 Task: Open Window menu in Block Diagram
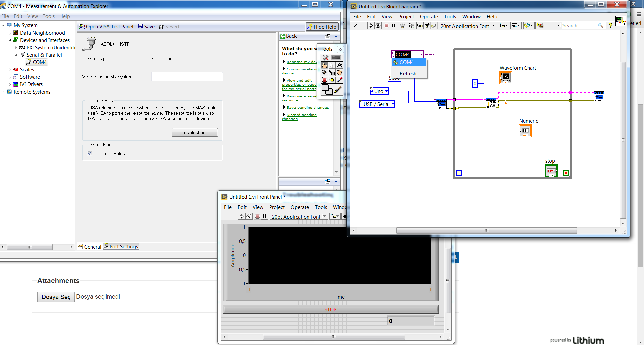click(471, 17)
